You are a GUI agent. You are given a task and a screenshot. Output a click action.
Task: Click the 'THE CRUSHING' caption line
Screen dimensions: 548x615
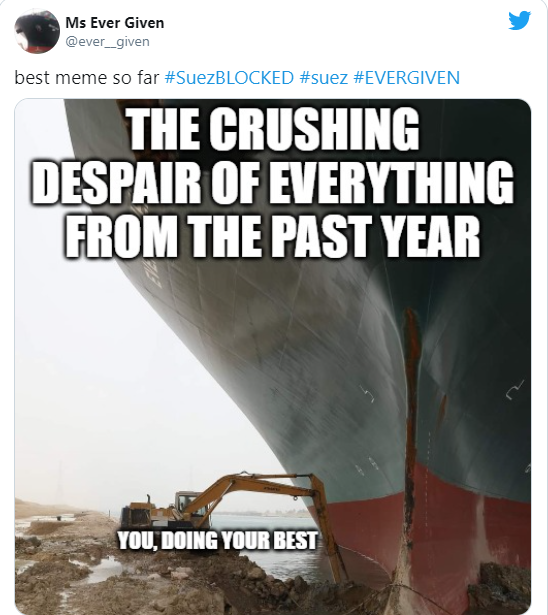click(x=274, y=128)
